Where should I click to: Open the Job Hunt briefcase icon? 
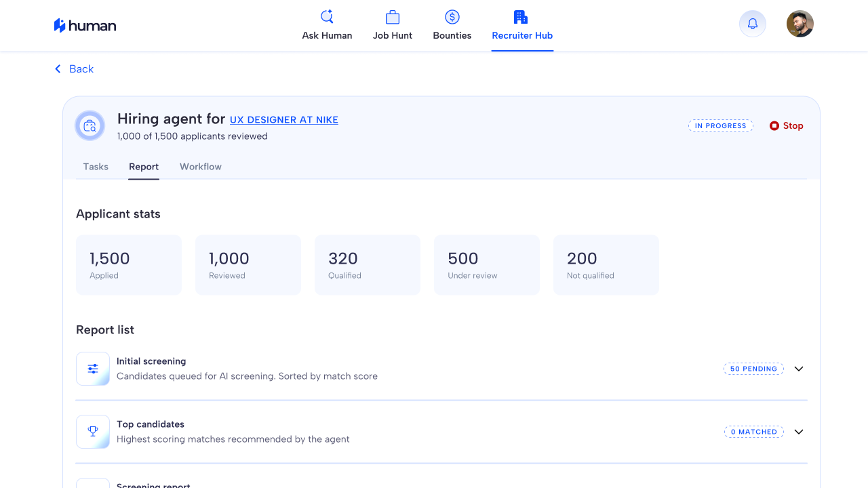(x=393, y=17)
